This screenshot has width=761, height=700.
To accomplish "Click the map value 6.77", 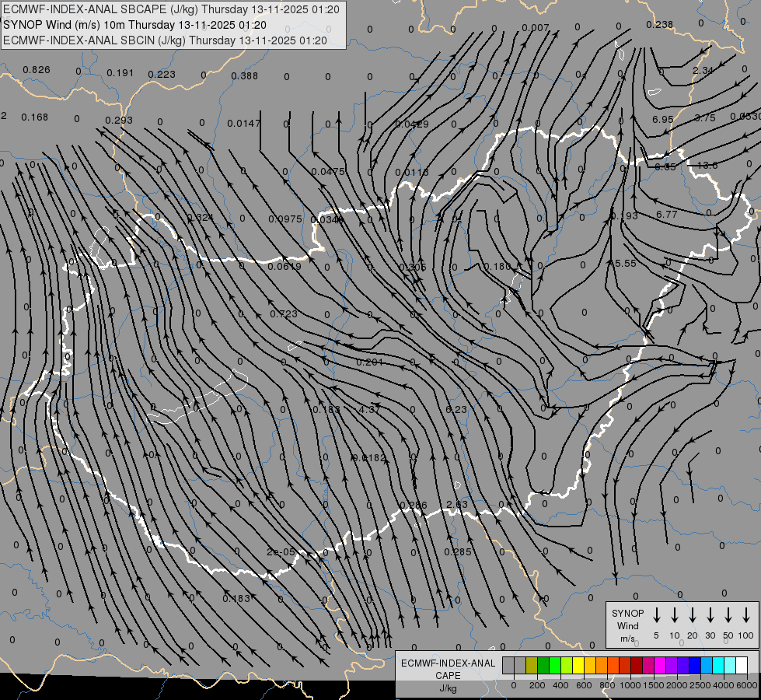I will point(666,214).
